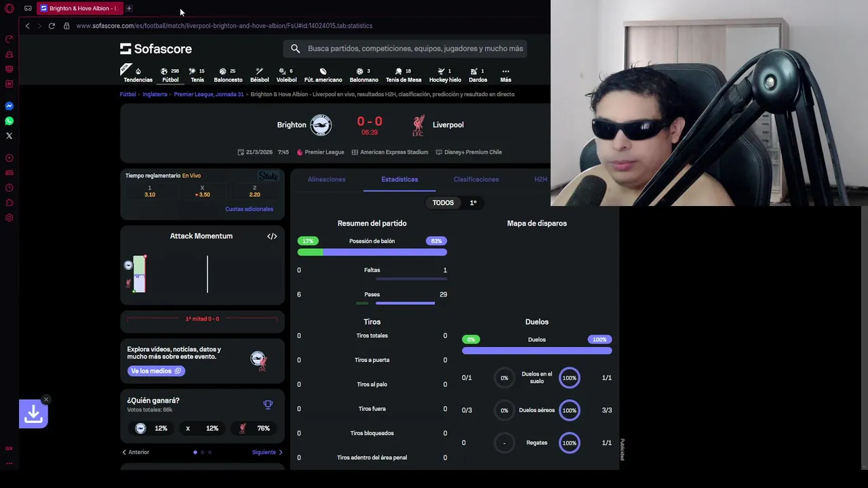Open WhatsApp in the sidebar

tap(9, 121)
